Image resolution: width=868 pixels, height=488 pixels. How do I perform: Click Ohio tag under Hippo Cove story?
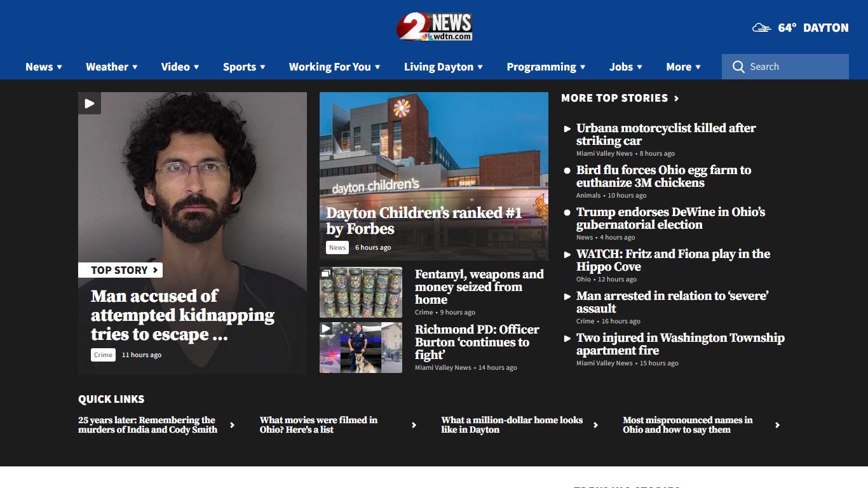(583, 280)
